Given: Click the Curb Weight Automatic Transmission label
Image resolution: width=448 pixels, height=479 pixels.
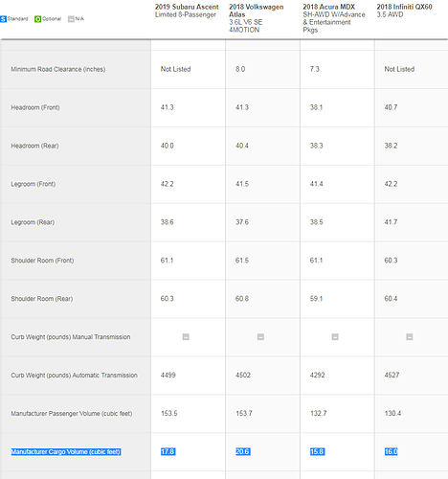Looking at the screenshot, I should point(74,376).
